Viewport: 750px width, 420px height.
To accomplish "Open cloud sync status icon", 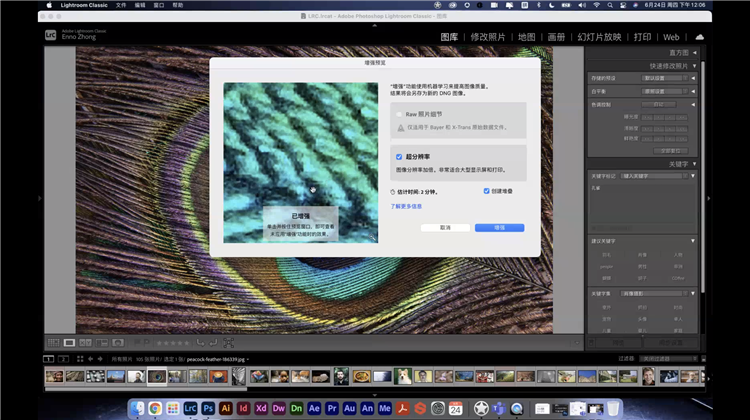I will coord(699,37).
